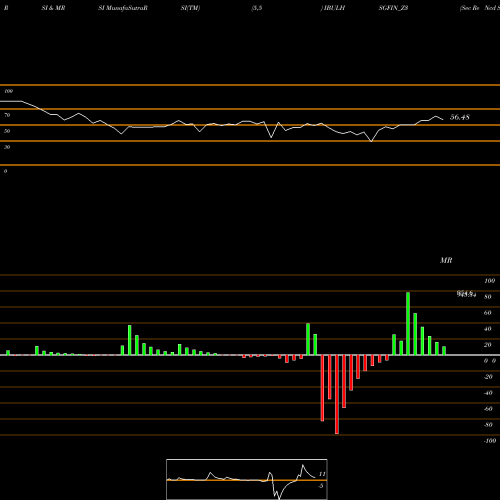Click the histogram axis label 80
The height and width of the screenshot is (500, 500).
tap(488, 297)
